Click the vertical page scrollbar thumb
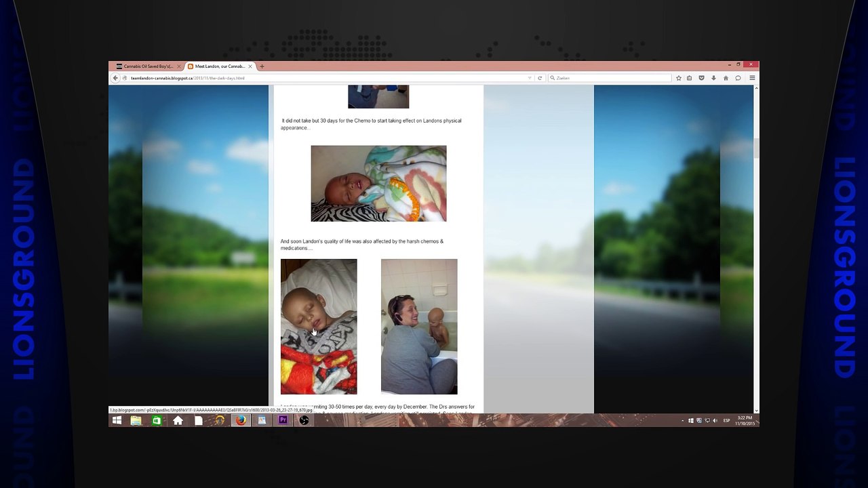The image size is (868, 488). (x=756, y=148)
